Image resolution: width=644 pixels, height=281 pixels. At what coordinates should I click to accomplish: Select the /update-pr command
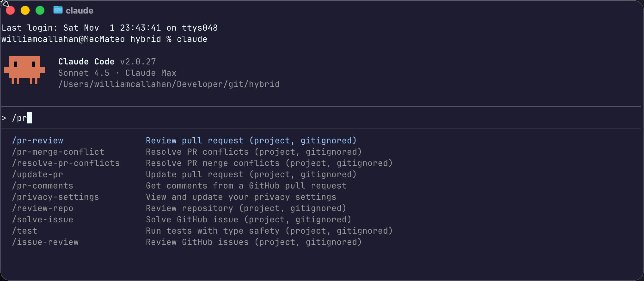[x=37, y=174]
